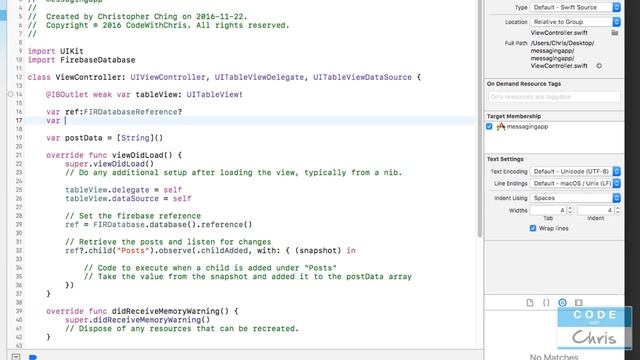
Task: Click the 'Created by Christopher Ching' comment line
Action: pos(138,17)
